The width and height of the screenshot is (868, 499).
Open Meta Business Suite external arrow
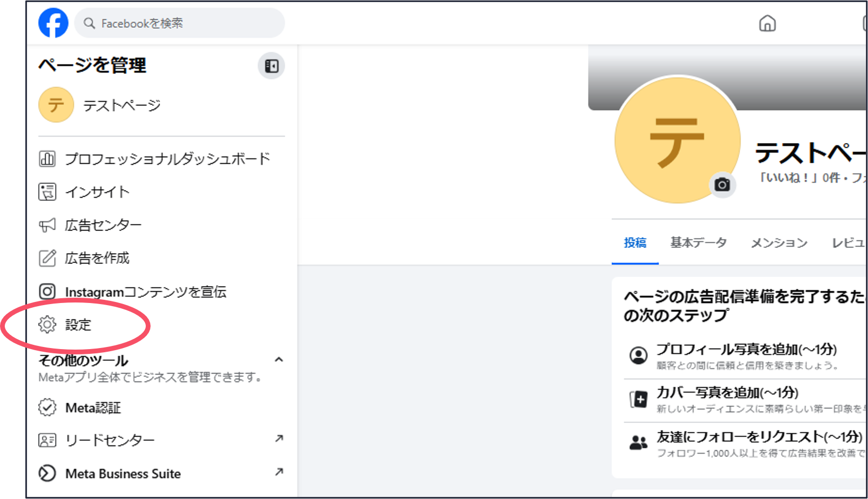click(279, 472)
